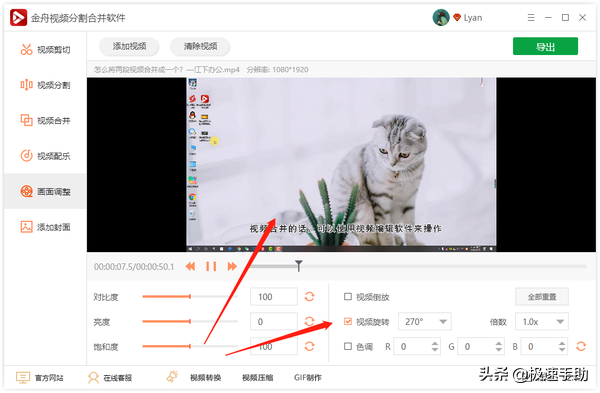Viewport: 600px width, 393px height.
Task: Open the 视频压缩 link
Action: (x=258, y=378)
